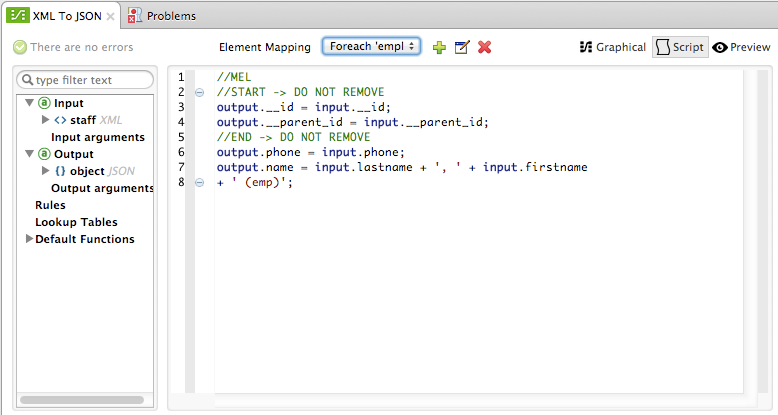The image size is (778, 415).
Task: Delete element mapping with red X icon
Action: [484, 47]
